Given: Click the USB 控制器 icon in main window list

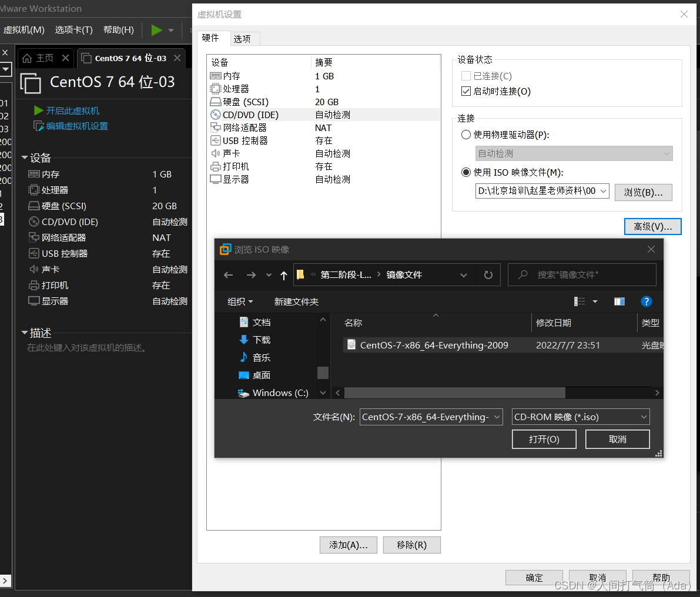Looking at the screenshot, I should [34, 253].
